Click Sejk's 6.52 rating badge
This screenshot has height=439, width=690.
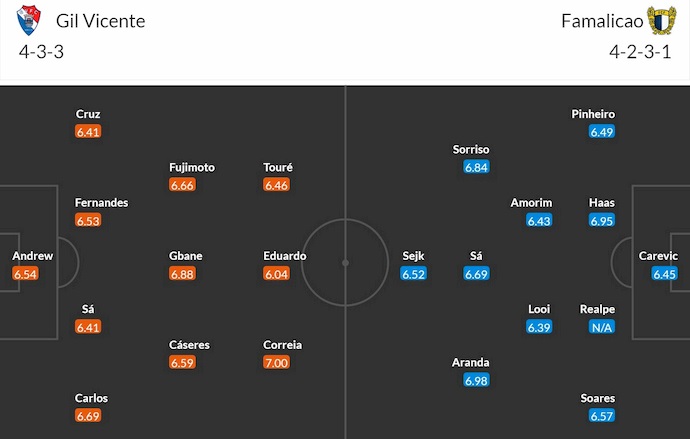[414, 273]
